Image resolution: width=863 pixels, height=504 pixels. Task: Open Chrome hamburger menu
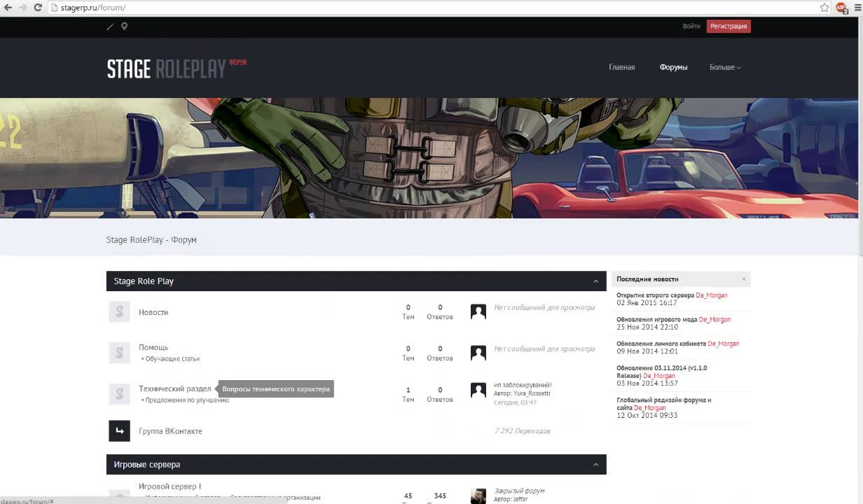click(856, 7)
